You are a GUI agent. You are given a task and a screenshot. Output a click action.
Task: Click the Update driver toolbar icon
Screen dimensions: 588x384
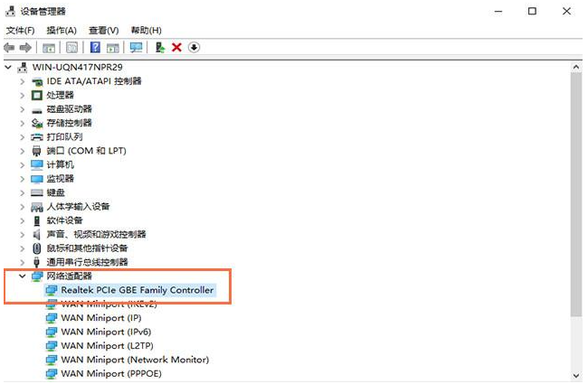click(x=160, y=48)
